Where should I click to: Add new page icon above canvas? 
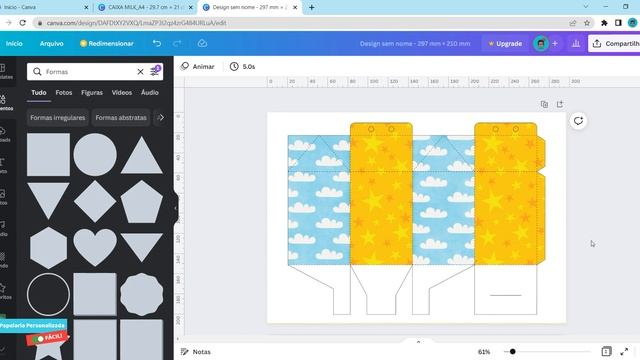point(560,104)
